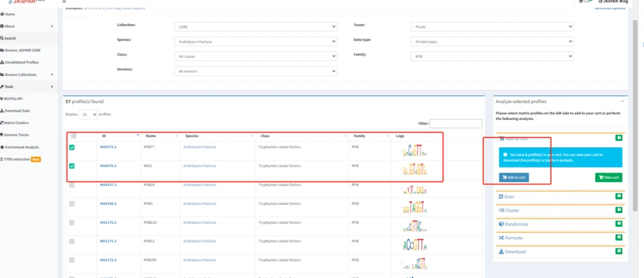The height and width of the screenshot is (278, 644).
Task: Click the Randomize help question-mark icon
Action: click(x=619, y=224)
